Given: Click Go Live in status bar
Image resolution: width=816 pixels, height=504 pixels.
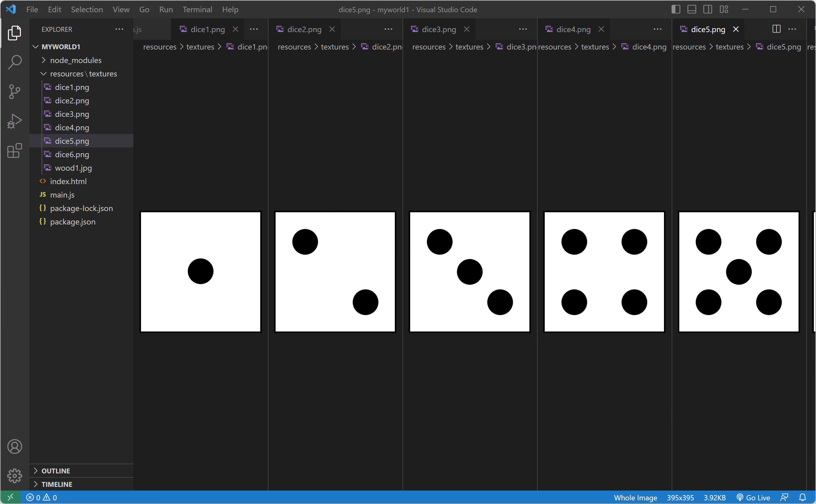Looking at the screenshot, I should click(753, 497).
